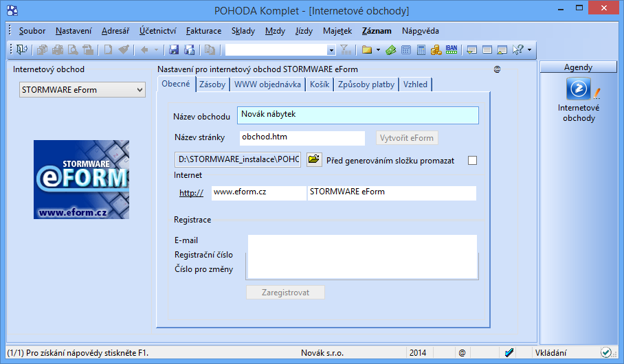624x364 pixels.
Task: Click the print preview magnifier icon
Action: [x=73, y=49]
